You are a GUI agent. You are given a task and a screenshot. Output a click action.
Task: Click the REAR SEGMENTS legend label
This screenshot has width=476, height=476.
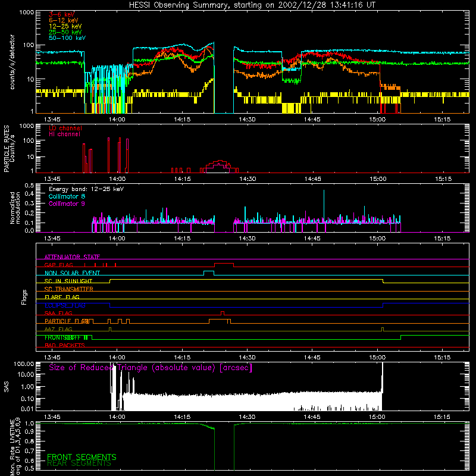tap(79, 464)
